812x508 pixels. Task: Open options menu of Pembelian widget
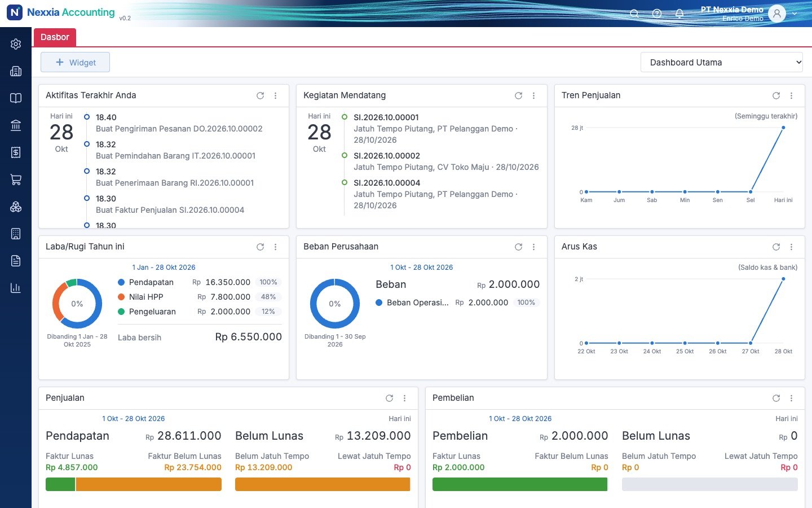[x=791, y=398]
